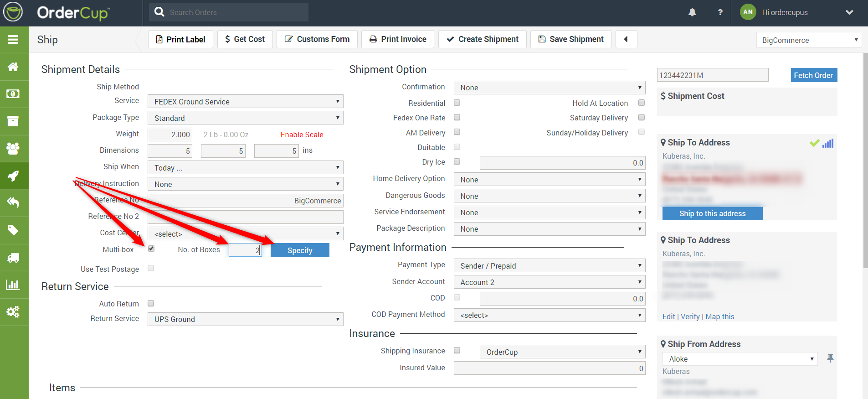Click Print Label button
868x399 pixels.
(x=180, y=39)
